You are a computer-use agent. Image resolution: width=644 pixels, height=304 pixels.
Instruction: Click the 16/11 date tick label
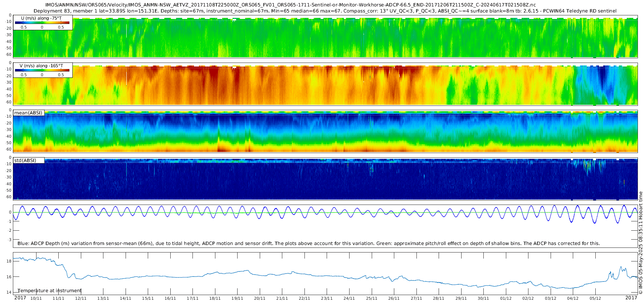[x=170, y=298]
